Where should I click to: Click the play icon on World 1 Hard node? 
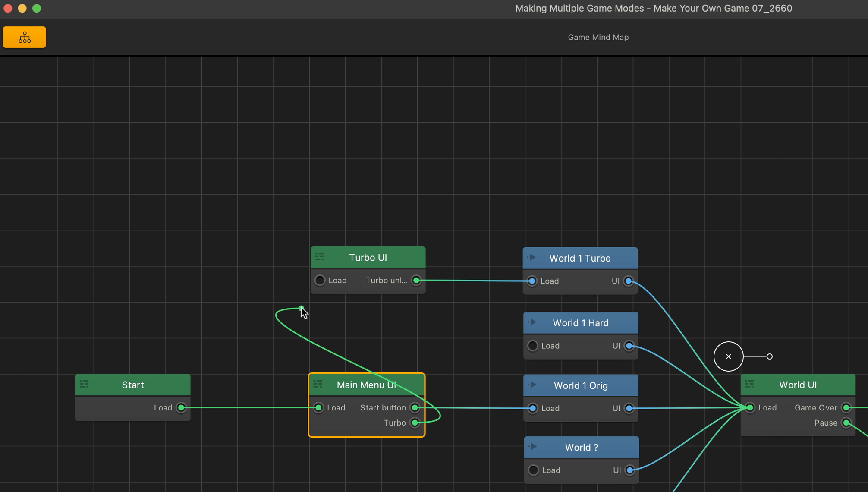[532, 322]
